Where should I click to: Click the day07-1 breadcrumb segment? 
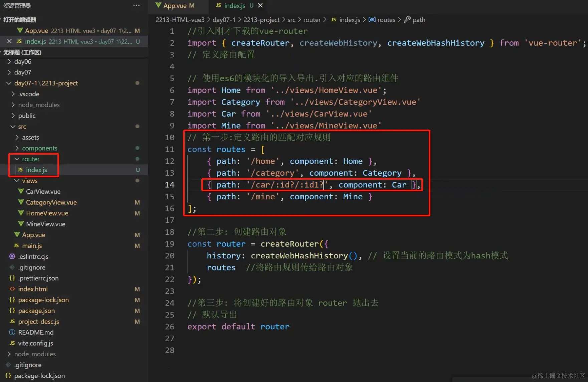click(224, 20)
